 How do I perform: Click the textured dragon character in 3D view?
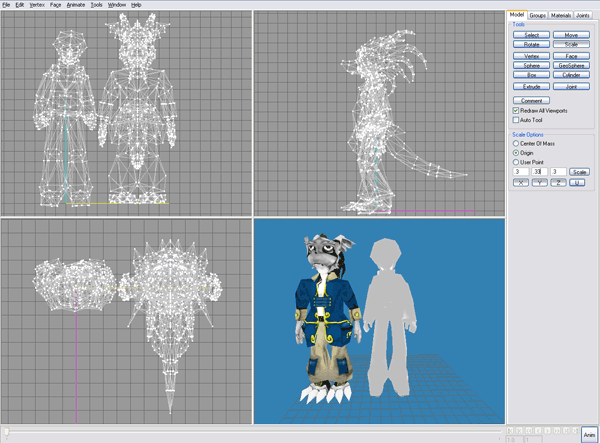pyautogui.click(x=327, y=319)
